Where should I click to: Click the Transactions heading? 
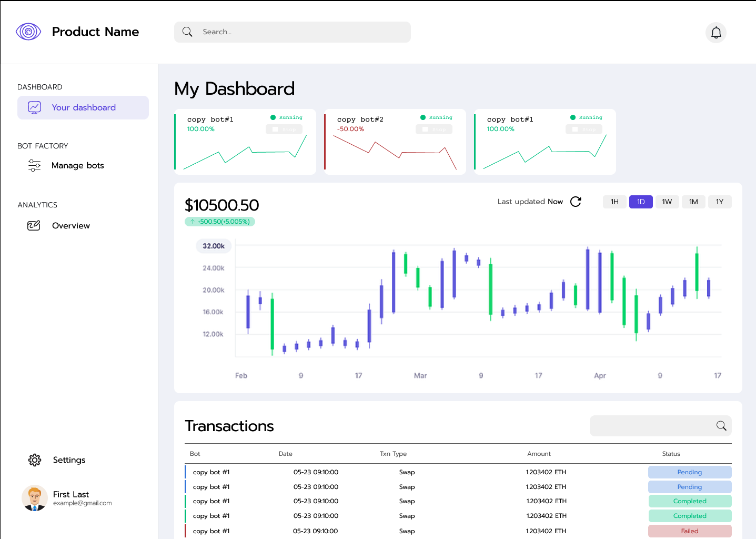coord(229,426)
